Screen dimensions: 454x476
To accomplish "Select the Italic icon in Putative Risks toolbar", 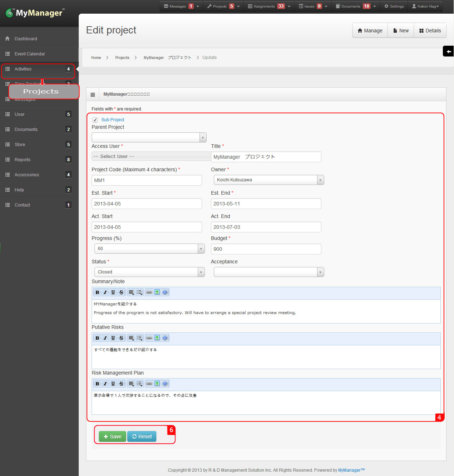I will 105,338.
